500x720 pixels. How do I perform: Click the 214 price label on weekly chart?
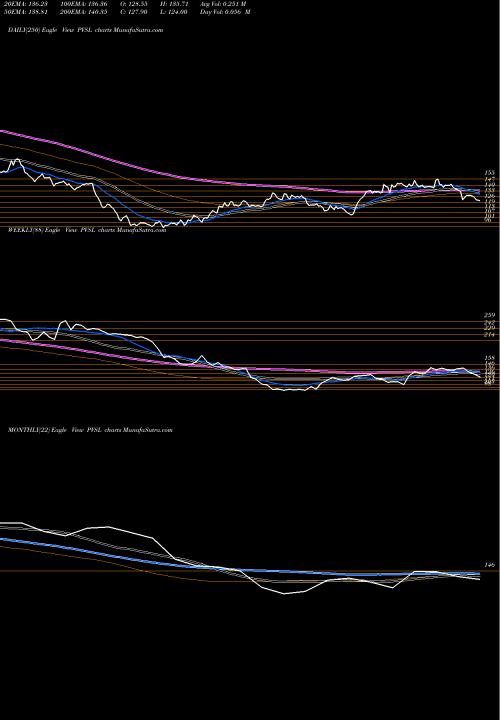point(489,335)
